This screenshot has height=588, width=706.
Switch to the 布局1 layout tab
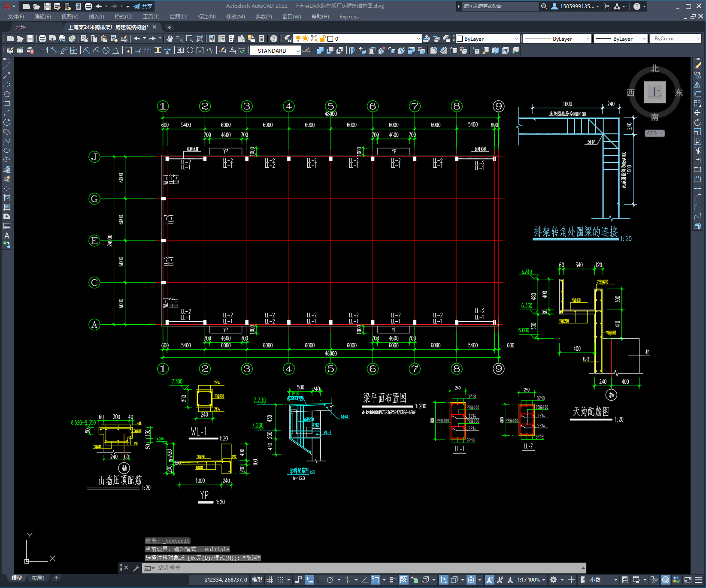point(38,578)
